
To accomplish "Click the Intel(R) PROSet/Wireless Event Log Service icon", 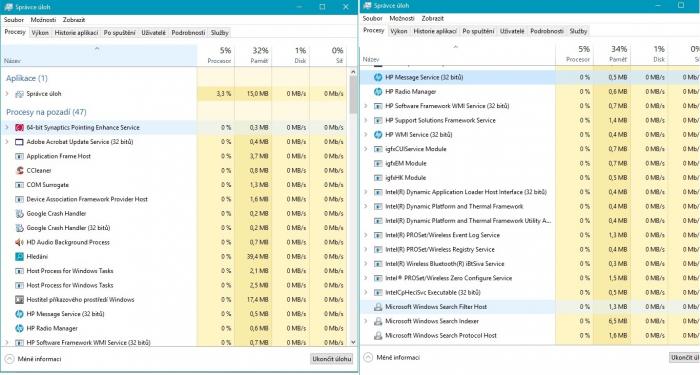I will [378, 235].
